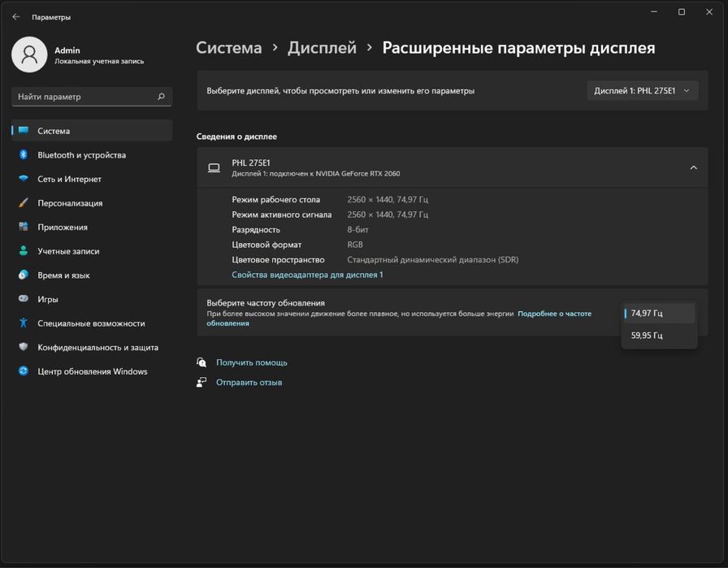Open Свойства видеоадаптера для дисплея 1 link
The image size is (728, 568).
[307, 275]
